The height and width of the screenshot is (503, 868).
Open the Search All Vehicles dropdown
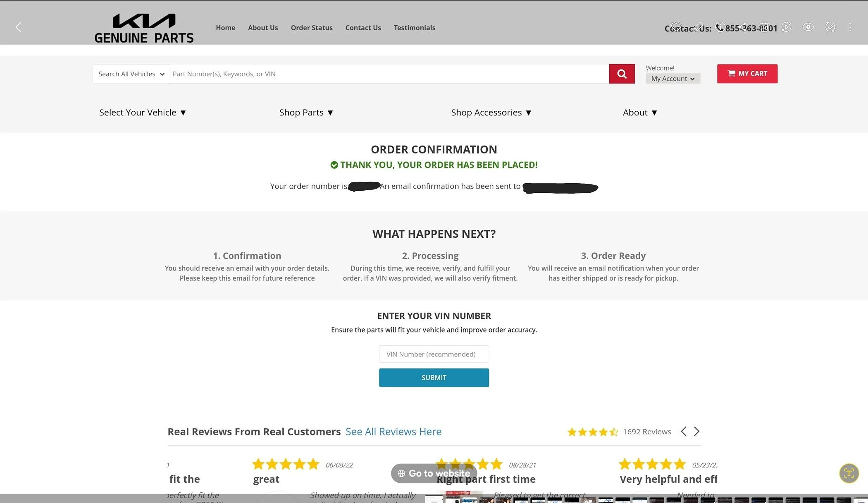click(131, 74)
